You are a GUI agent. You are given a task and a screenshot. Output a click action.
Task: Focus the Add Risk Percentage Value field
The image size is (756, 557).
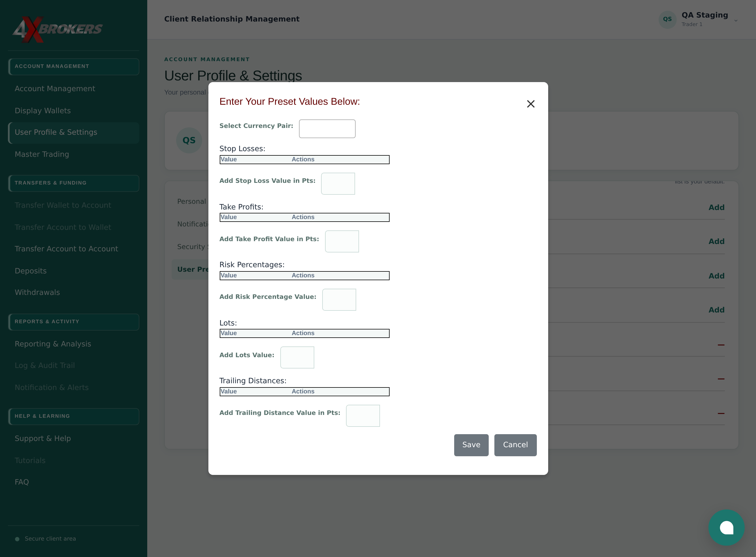pos(339,300)
